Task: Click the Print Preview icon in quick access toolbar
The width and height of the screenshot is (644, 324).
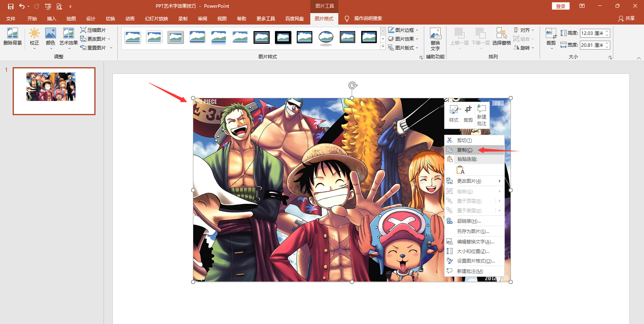Action: [x=59, y=6]
